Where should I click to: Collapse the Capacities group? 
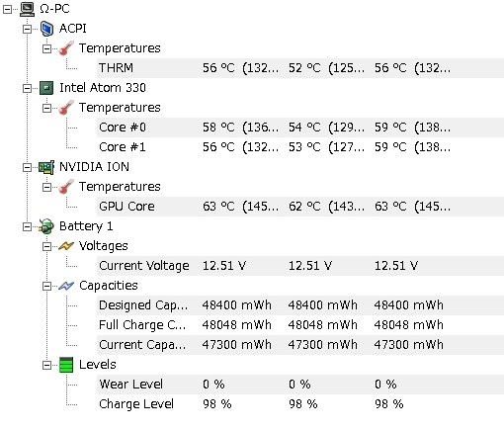click(x=46, y=286)
